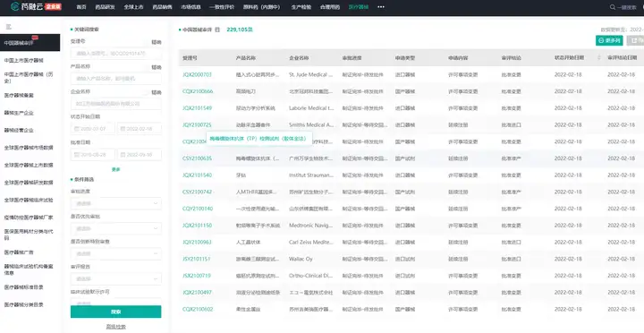Click the info icon beside 中国器械审评 title
644x333 pixels.
point(217,30)
